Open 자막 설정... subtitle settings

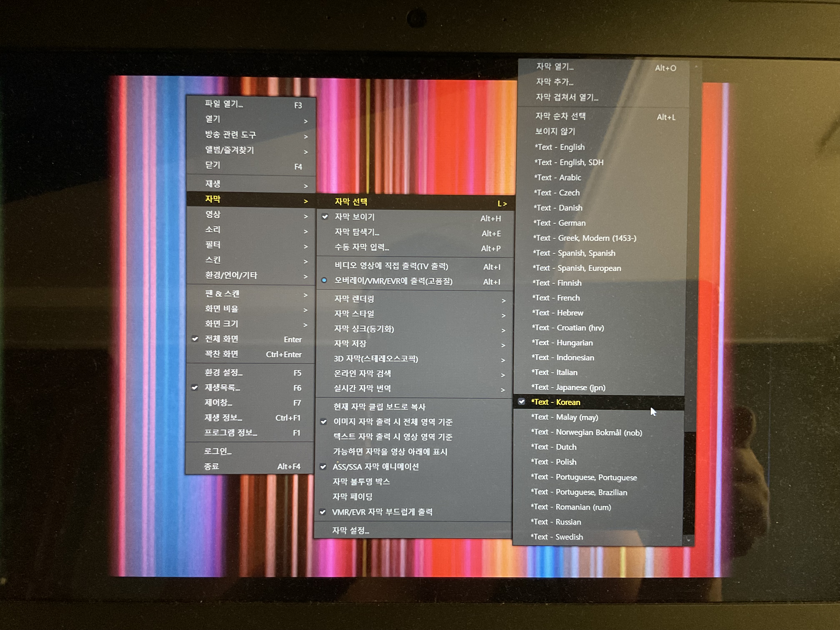(x=413, y=530)
